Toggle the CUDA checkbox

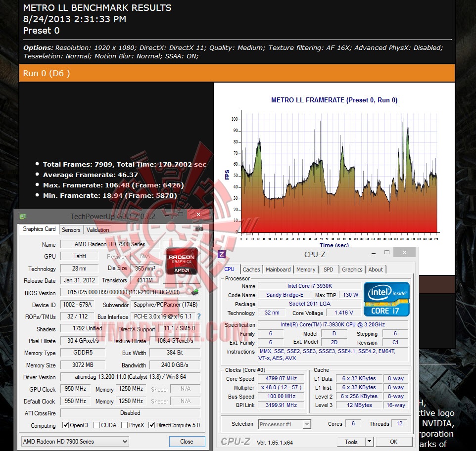(x=97, y=425)
